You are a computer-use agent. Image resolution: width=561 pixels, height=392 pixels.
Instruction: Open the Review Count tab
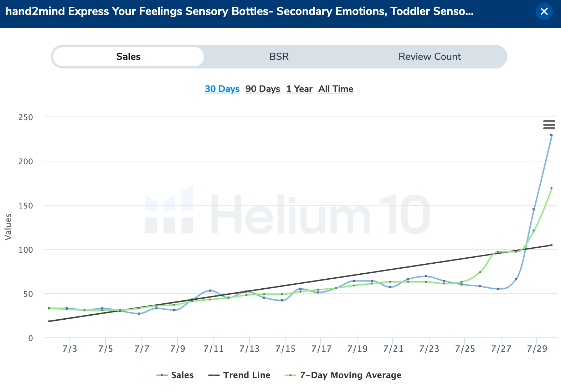(429, 56)
